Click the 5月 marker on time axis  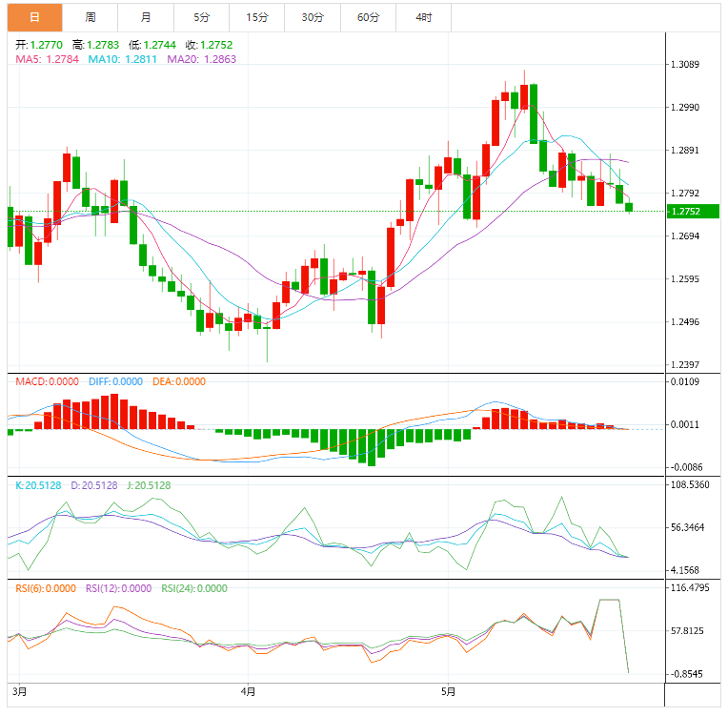(x=449, y=689)
